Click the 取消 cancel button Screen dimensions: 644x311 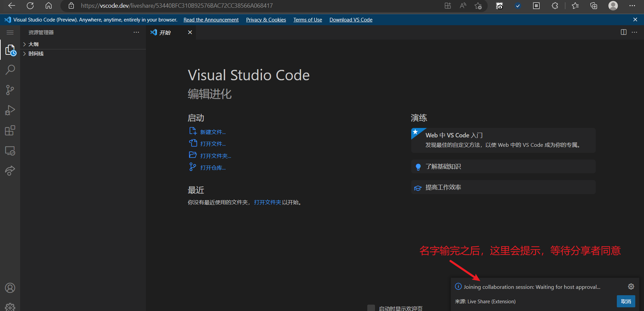pos(626,301)
